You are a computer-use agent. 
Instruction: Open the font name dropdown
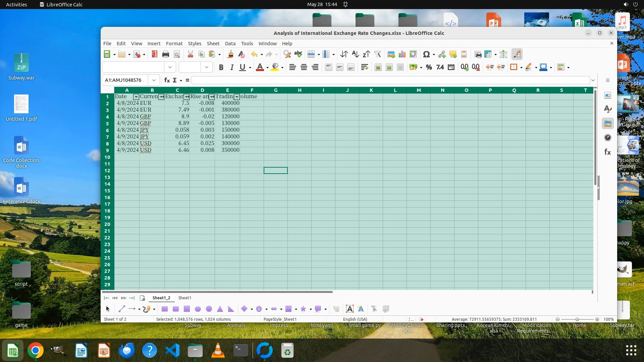170,67
